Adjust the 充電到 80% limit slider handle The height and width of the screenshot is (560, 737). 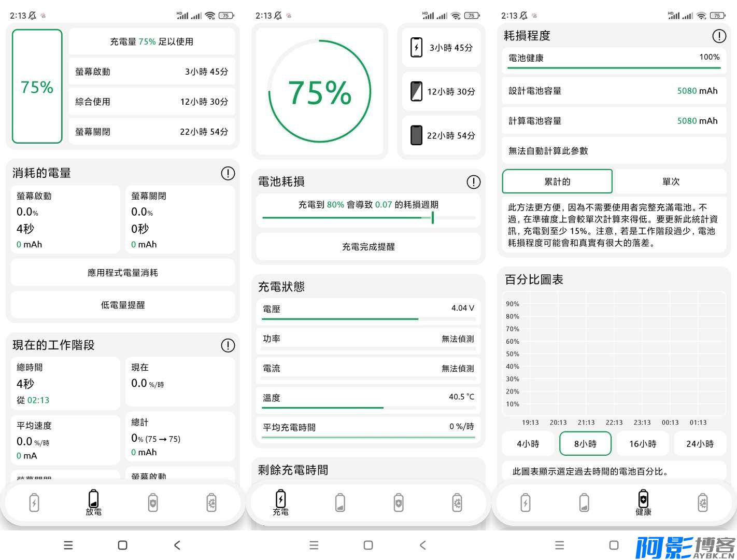coord(432,218)
